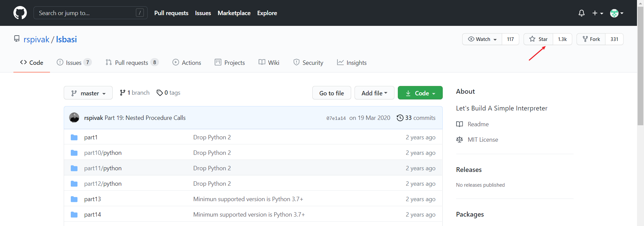Open the Wiki tab
Viewport: 644px width, 226px height.
pyautogui.click(x=269, y=63)
